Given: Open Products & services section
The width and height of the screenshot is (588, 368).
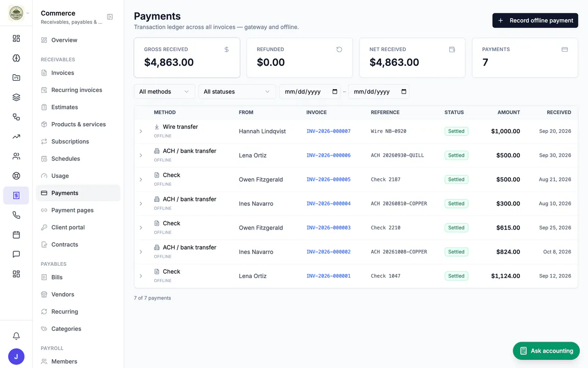Looking at the screenshot, I should pos(78,124).
